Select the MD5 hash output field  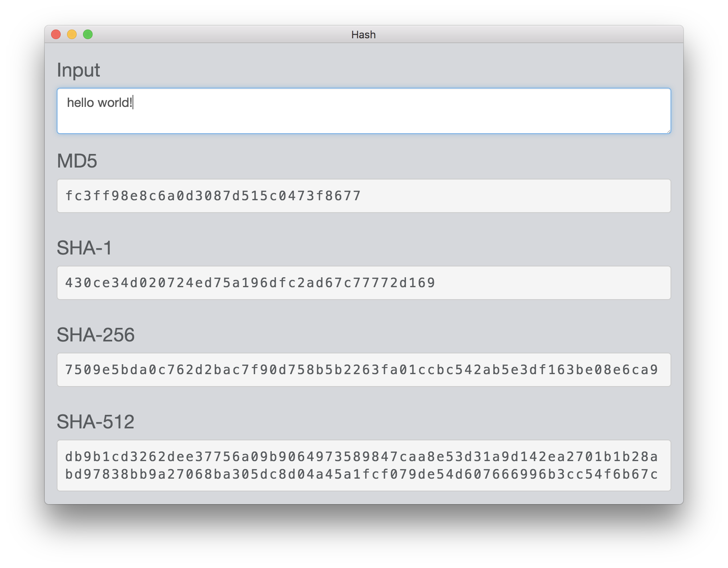pos(364,196)
